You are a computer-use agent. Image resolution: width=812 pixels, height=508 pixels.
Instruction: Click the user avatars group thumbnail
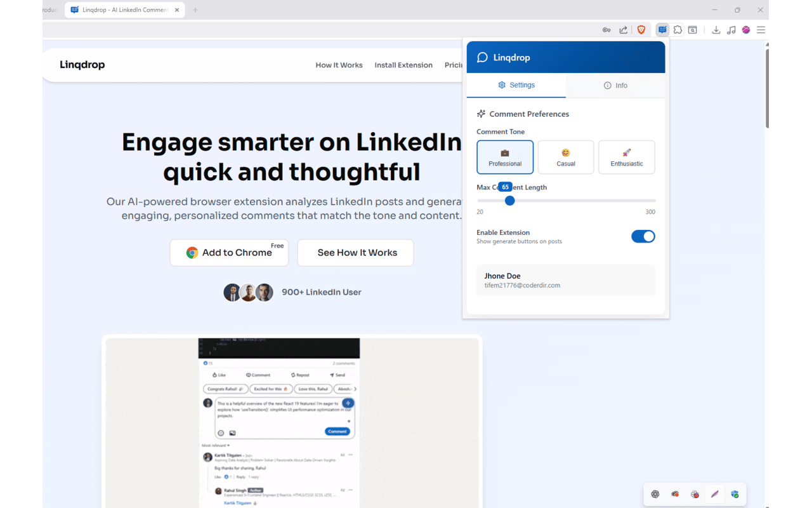tap(248, 292)
